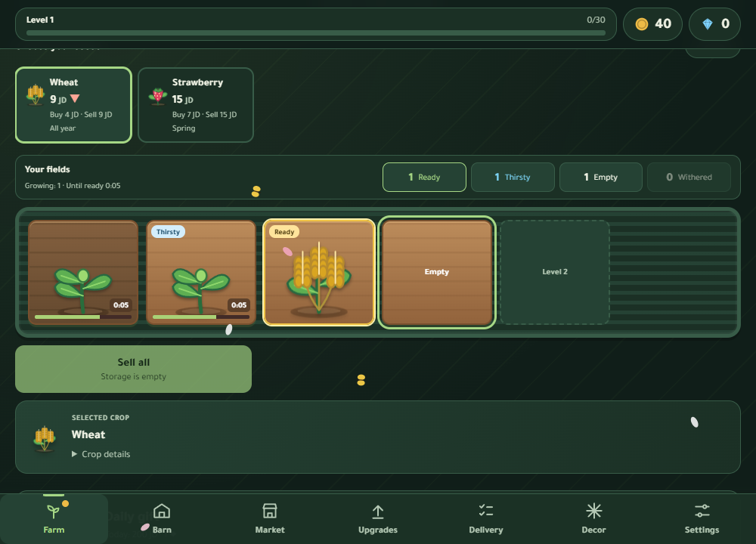Filter fields by Withered status

click(689, 178)
